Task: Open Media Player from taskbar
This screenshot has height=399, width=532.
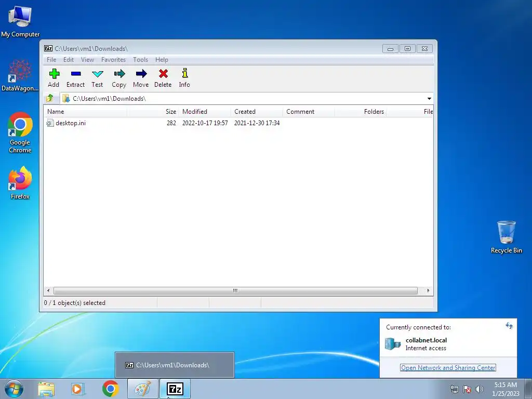Action: point(78,389)
